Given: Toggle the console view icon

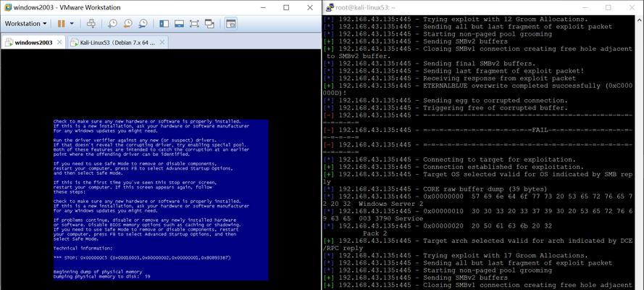Looking at the screenshot, I should click(231, 24).
